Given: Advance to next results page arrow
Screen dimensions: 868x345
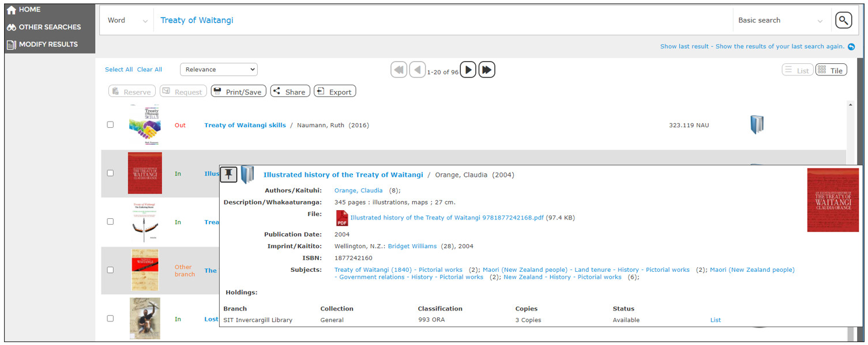Looking at the screenshot, I should [468, 69].
